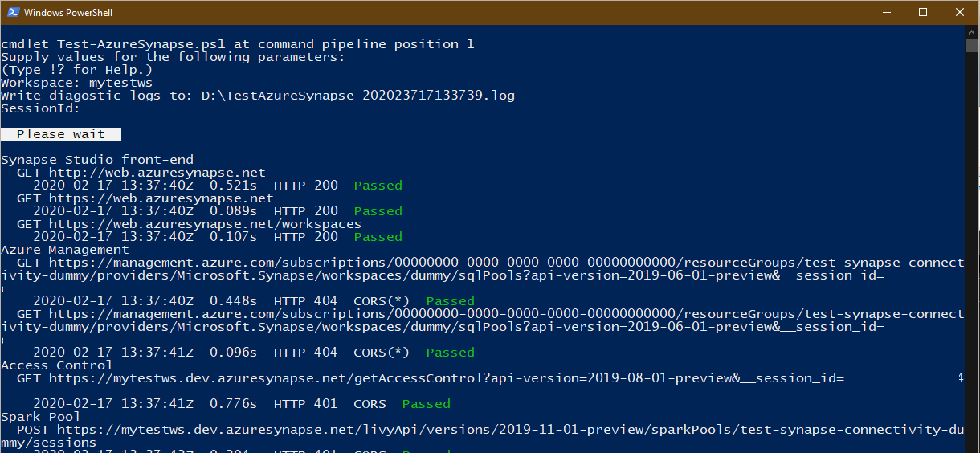Click the scrollbar up arrow
The width and height of the screenshot is (980, 453).
pyautogui.click(x=971, y=31)
